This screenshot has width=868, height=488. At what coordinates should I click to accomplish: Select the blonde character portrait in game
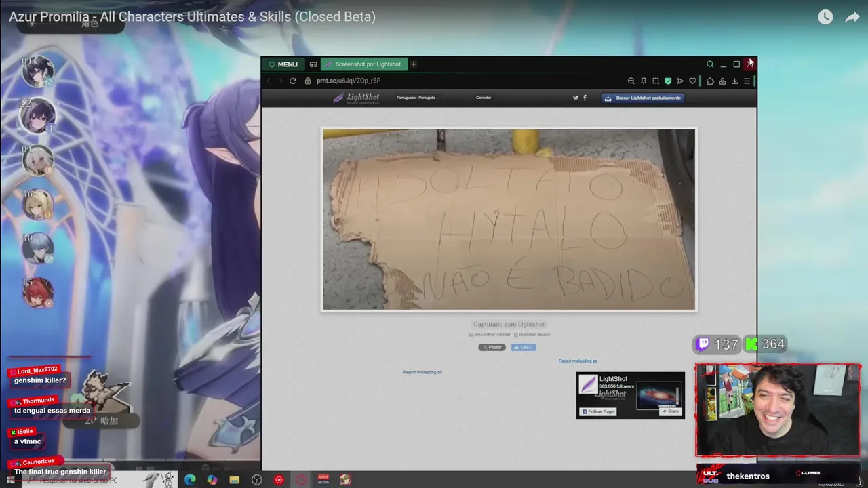click(37, 204)
